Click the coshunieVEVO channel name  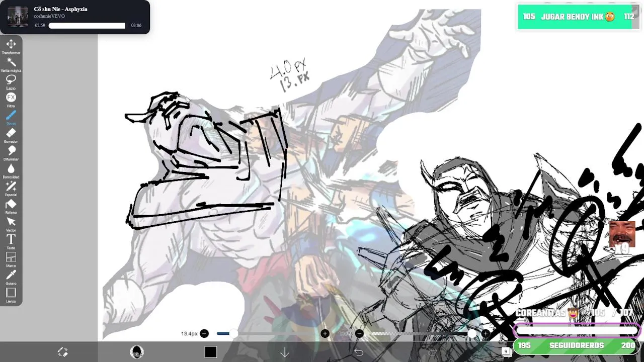[49, 16]
